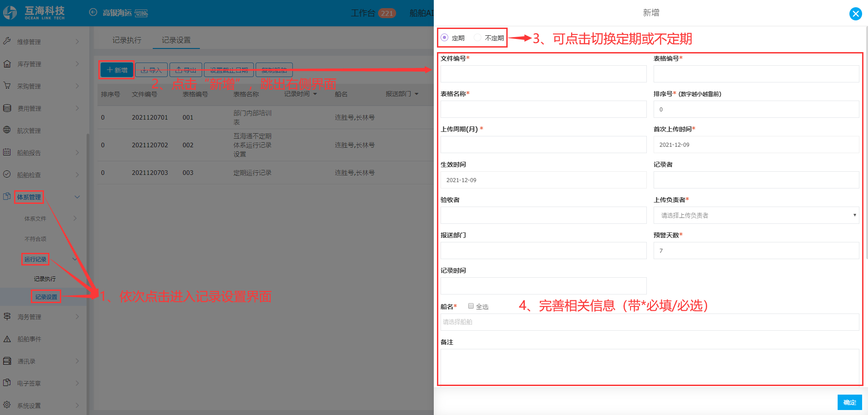Screen dimensions: 868x415
Task: Click the back arrow beside 高银海运
Action: tap(93, 12)
